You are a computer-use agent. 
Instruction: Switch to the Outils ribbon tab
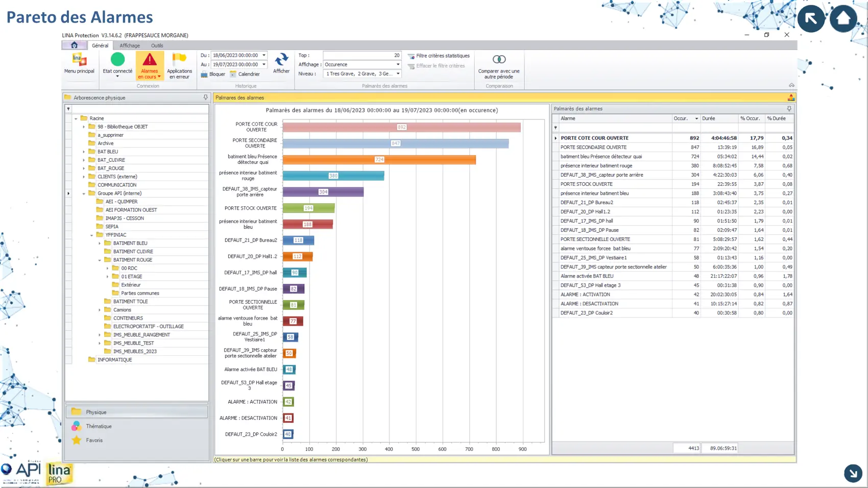click(x=157, y=45)
